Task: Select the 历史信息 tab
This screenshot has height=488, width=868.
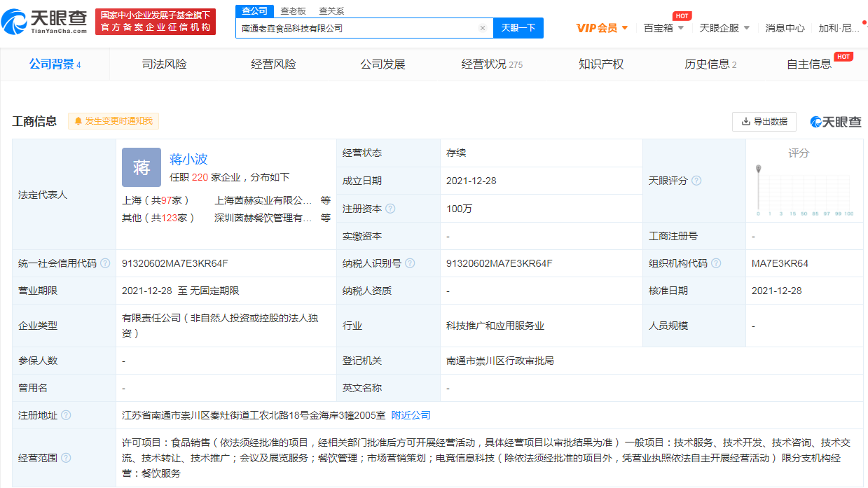Action: [710, 64]
